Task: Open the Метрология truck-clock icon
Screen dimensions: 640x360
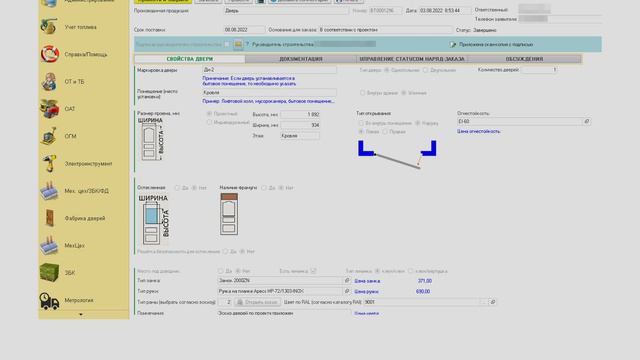Action: [49, 300]
